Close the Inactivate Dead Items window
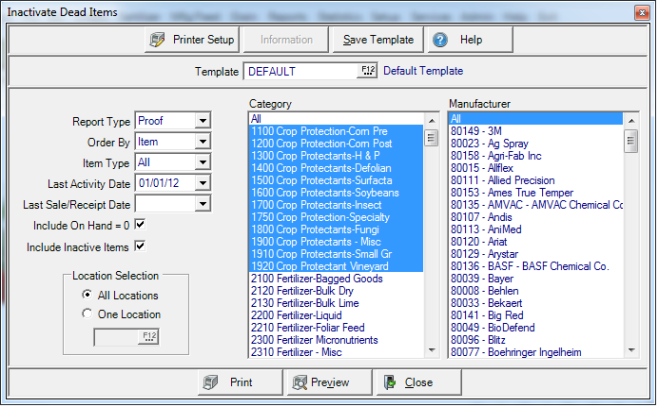 coord(641,12)
